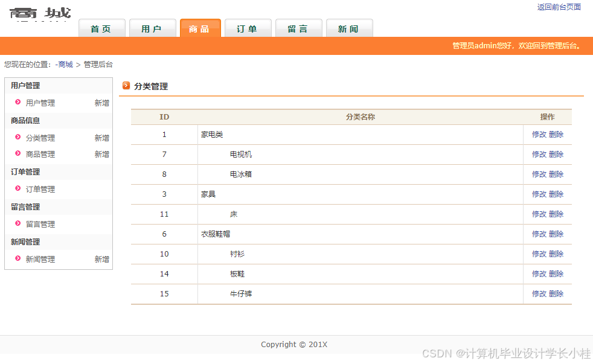
Task: Click 修改 in the 衬衫 row
Action: pyautogui.click(x=539, y=254)
